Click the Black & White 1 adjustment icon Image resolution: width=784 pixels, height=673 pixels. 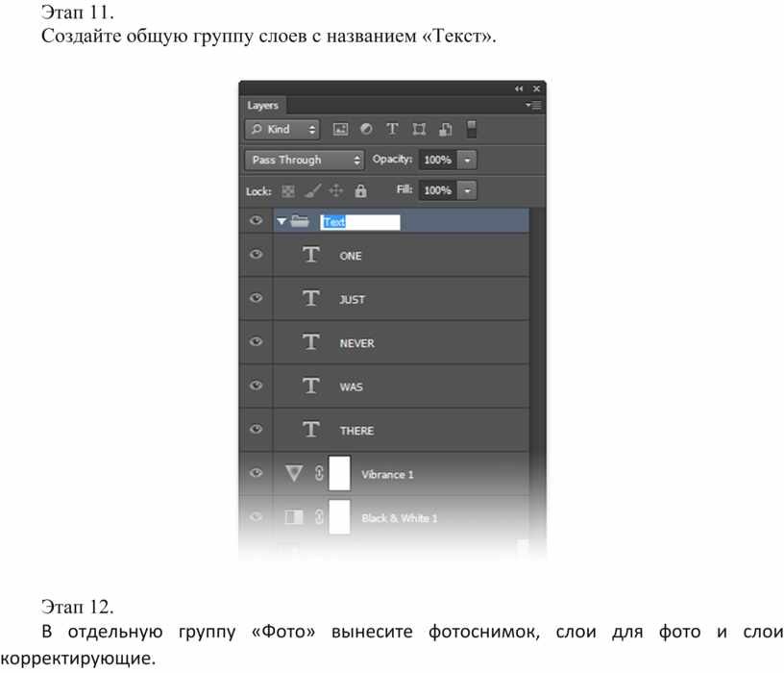click(294, 517)
